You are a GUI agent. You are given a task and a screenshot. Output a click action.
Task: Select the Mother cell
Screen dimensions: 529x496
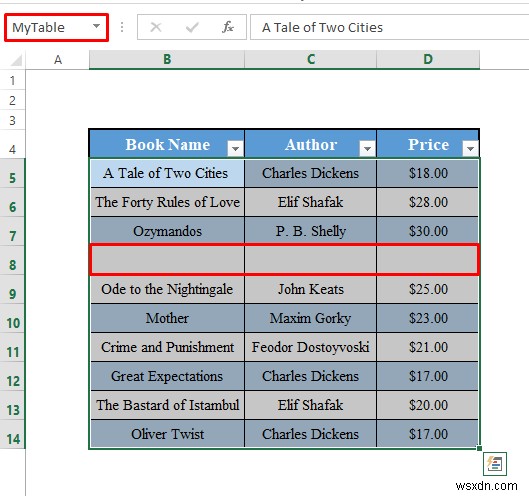(167, 318)
